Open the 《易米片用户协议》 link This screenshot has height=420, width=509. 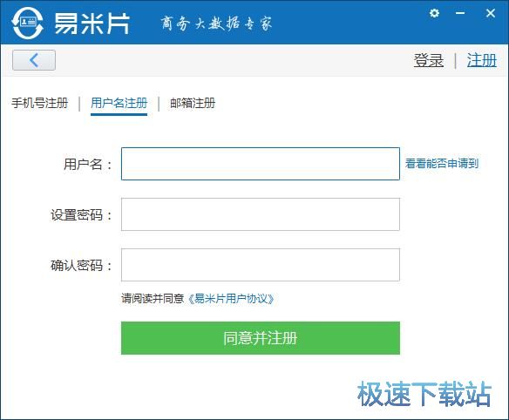pyautogui.click(x=231, y=299)
